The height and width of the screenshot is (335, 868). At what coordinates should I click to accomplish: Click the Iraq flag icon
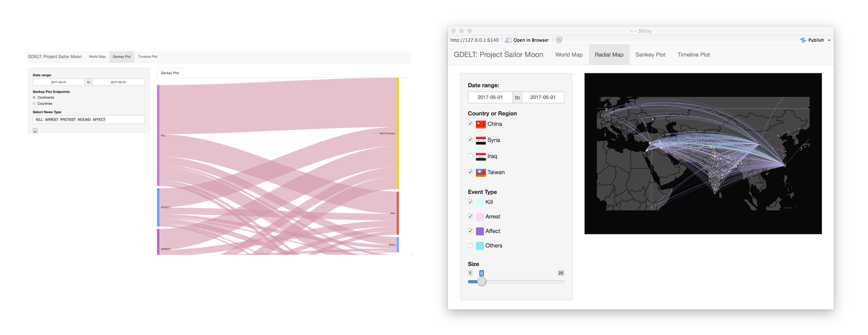point(481,156)
